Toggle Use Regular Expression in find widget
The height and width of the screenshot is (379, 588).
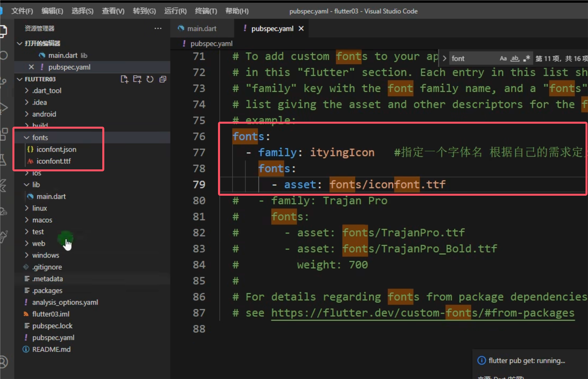click(x=526, y=59)
